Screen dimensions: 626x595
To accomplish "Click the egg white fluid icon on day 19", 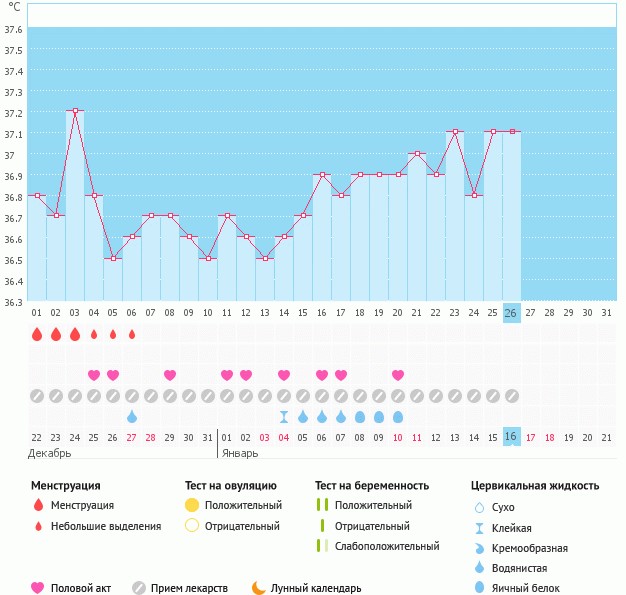I will click(x=379, y=416).
